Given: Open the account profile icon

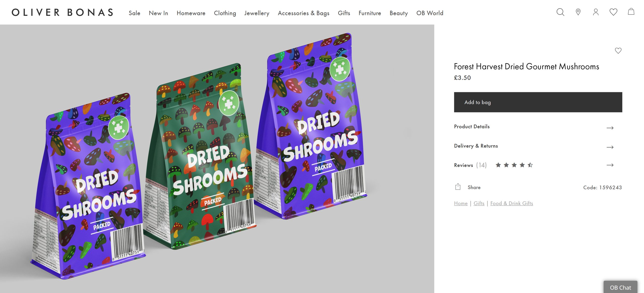Looking at the screenshot, I should click(x=596, y=12).
